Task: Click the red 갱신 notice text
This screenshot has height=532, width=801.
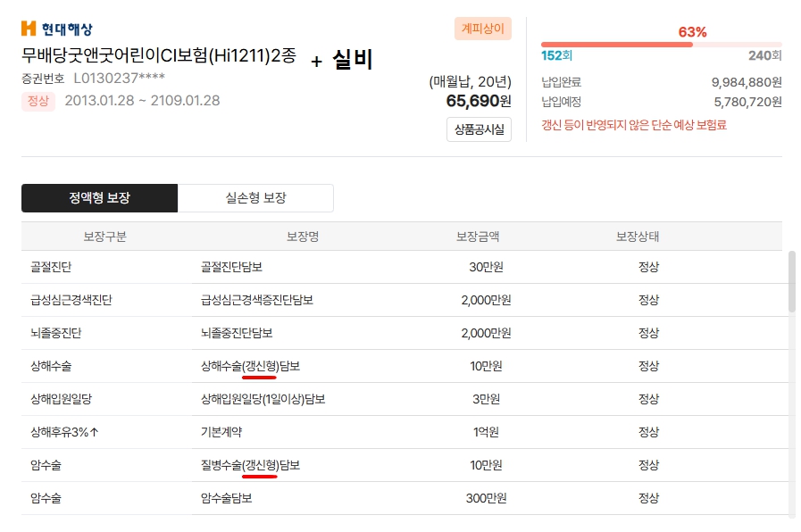Action: click(x=634, y=125)
